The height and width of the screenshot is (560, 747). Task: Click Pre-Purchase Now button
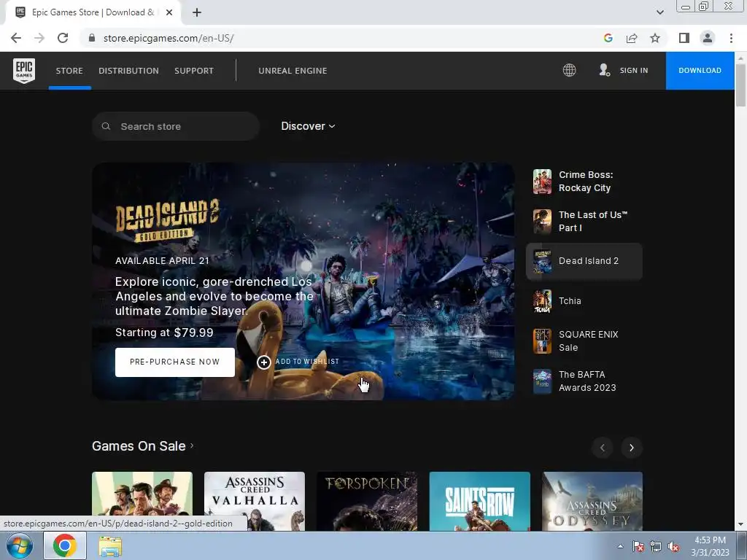point(175,362)
